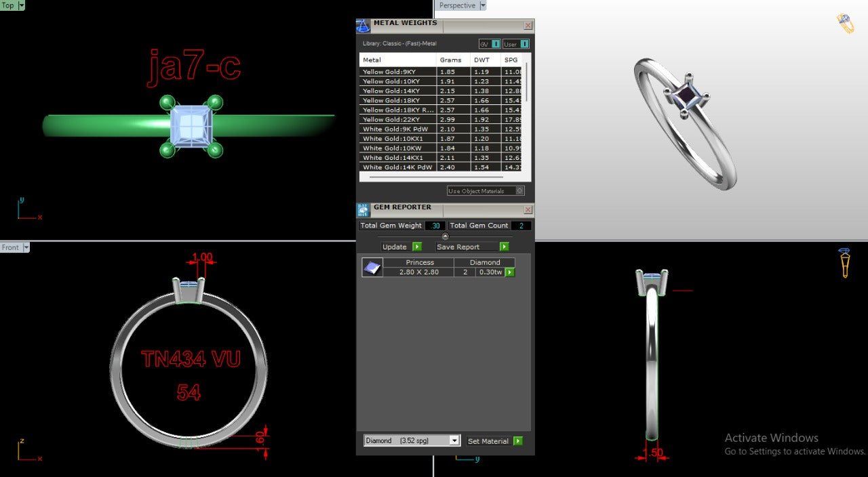
Task: Open the Front viewport dropdown menu
Action: 26,247
